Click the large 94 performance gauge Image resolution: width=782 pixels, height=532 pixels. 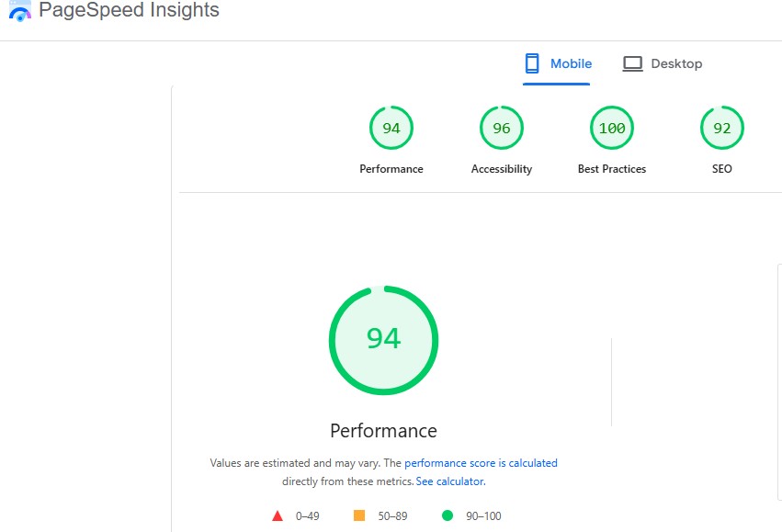pyautogui.click(x=383, y=340)
